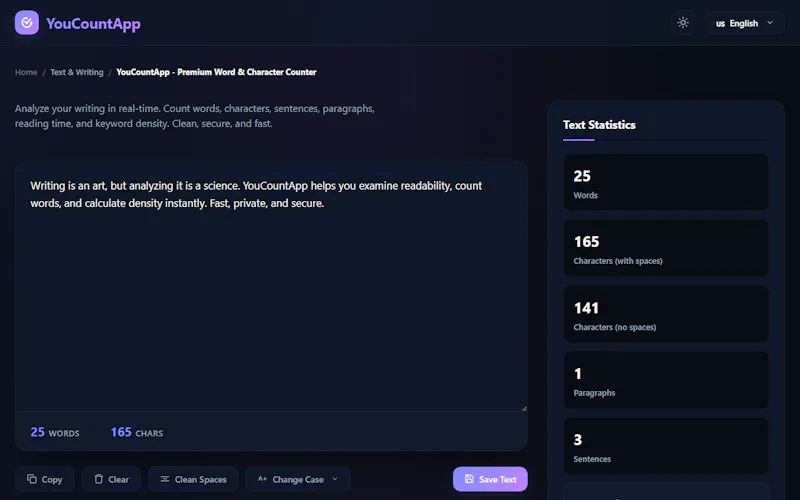Click the YouCountApp brand name

(93, 23)
